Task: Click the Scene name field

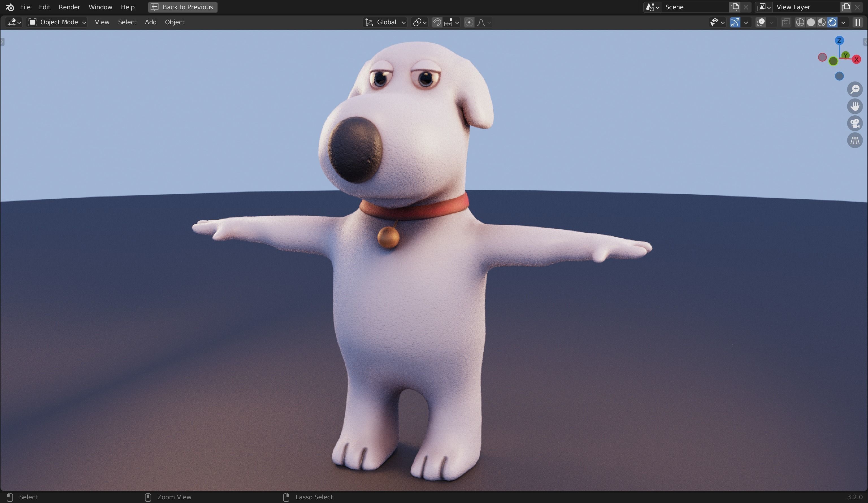Action: 695,7
